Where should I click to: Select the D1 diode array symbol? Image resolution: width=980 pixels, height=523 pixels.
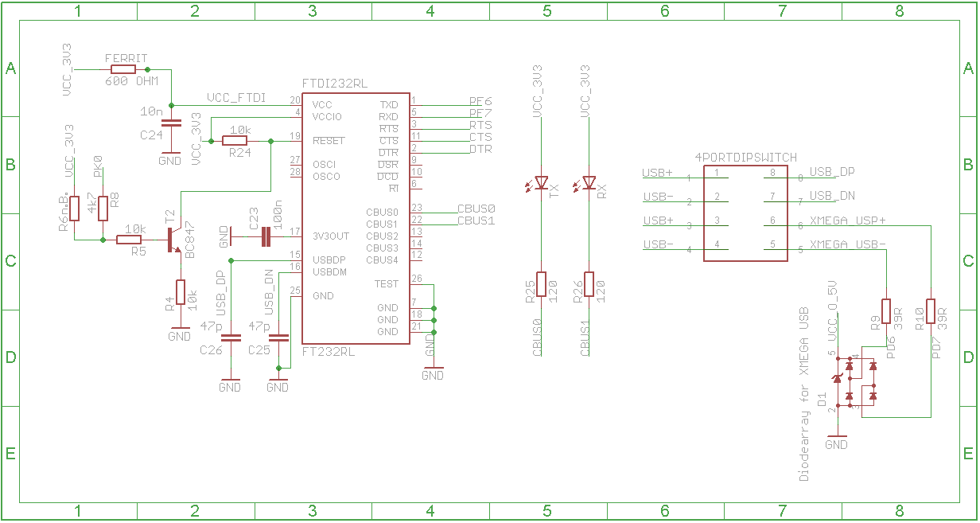coord(855,381)
